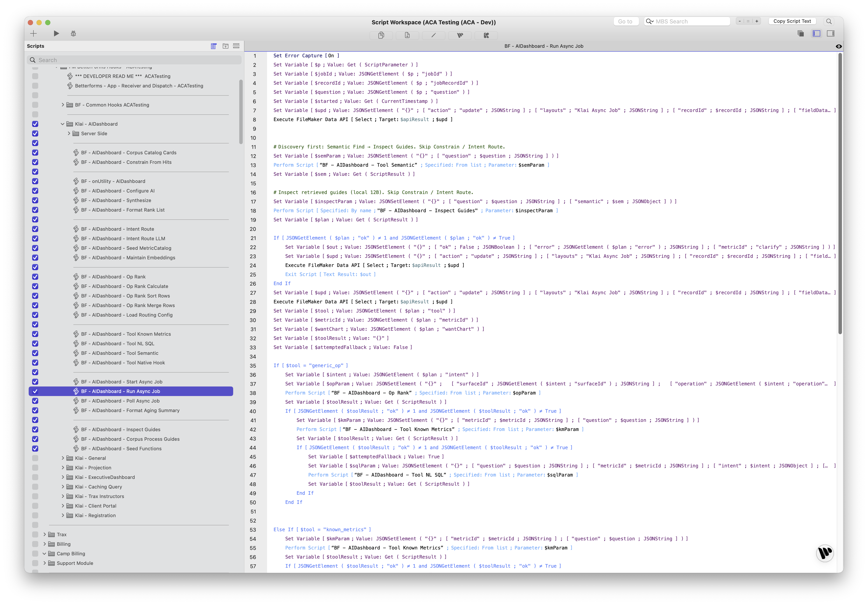Expand Server Side folder

69,133
